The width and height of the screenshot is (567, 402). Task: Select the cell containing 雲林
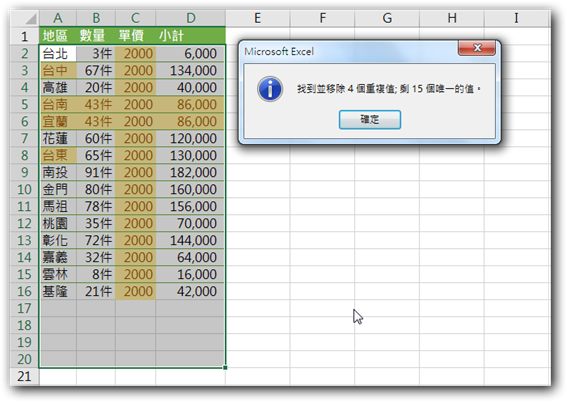58,274
